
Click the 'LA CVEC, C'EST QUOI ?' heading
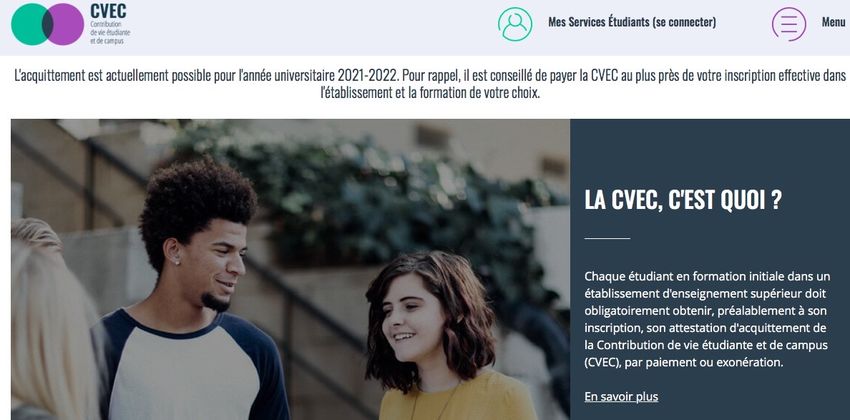(x=683, y=201)
